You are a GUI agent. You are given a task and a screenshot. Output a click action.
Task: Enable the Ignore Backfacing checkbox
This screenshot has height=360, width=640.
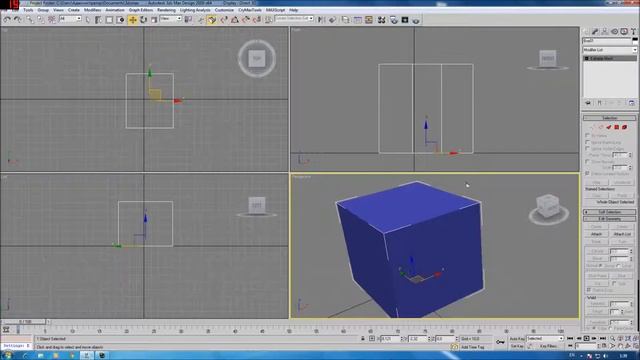[x=587, y=142]
